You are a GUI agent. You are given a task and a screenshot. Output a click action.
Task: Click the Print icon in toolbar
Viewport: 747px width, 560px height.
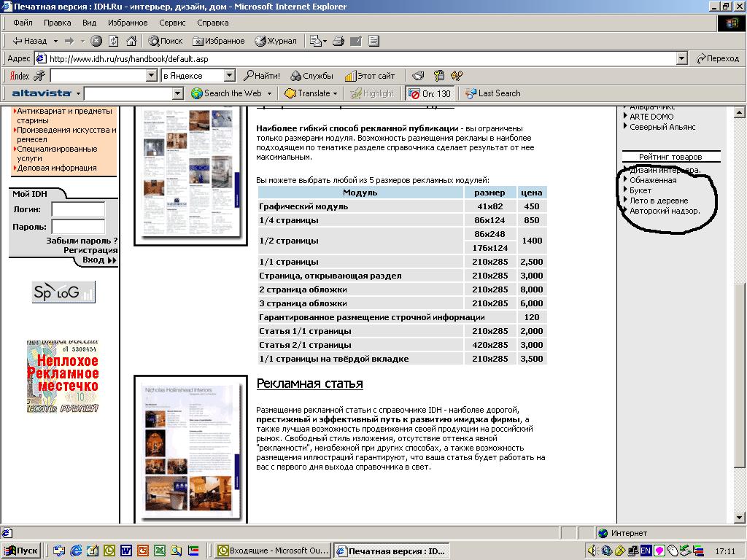tap(338, 41)
